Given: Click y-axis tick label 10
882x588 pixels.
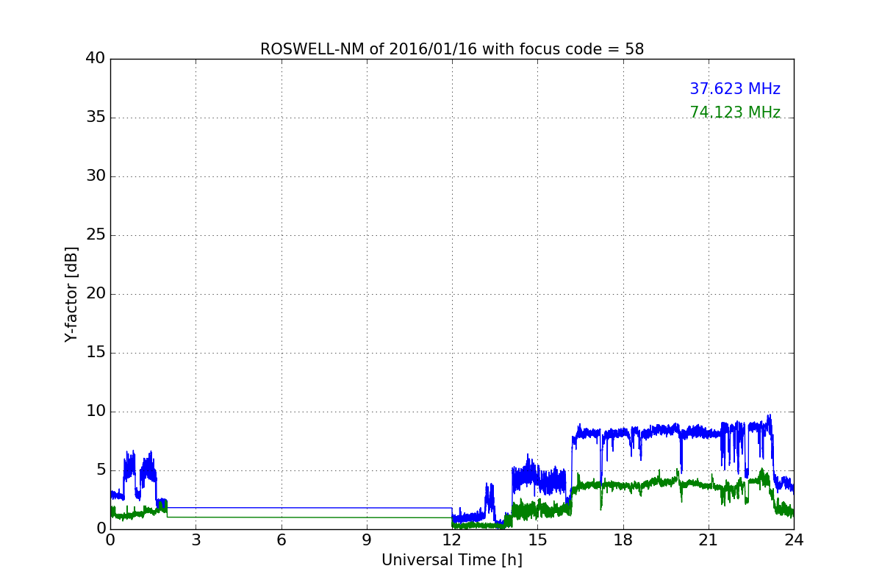Looking at the screenshot, I should click(x=96, y=412).
